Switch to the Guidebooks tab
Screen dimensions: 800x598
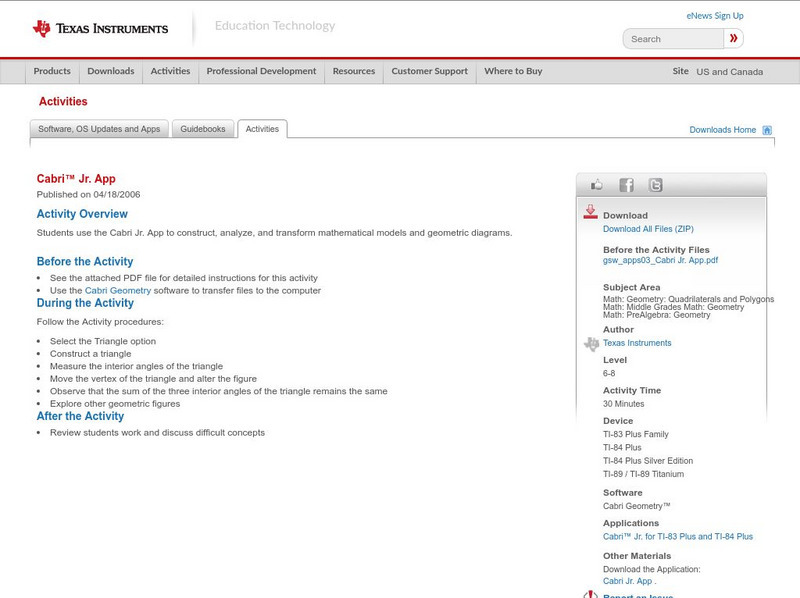(203, 129)
